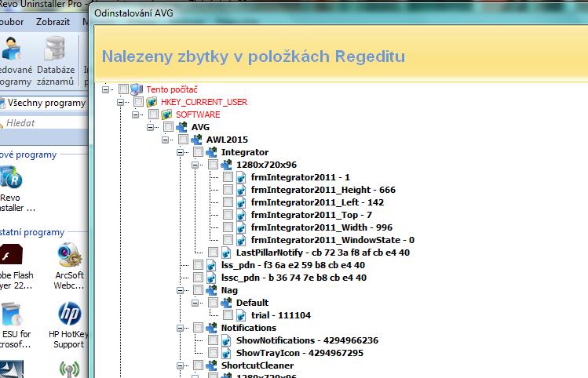Collapse the Nag node
Image resolution: width=588 pixels, height=378 pixels.
[x=181, y=290]
